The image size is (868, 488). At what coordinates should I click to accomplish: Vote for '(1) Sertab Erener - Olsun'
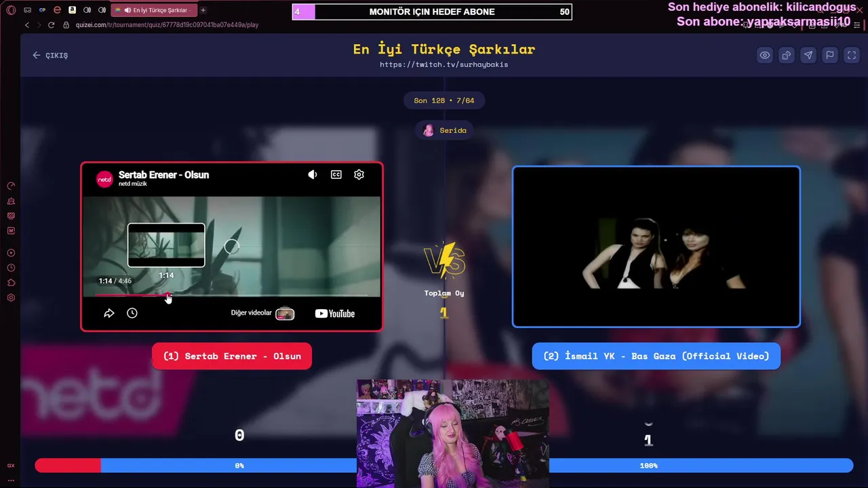click(232, 357)
